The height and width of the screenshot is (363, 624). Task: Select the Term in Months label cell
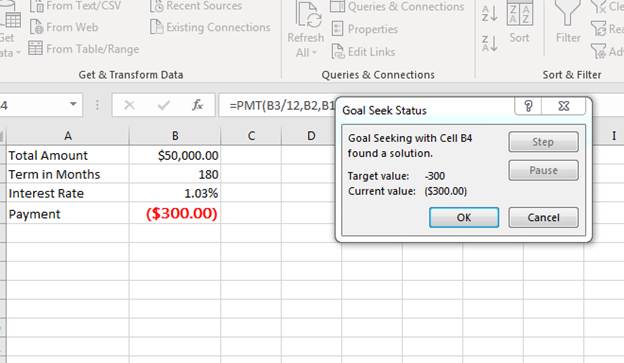68,174
